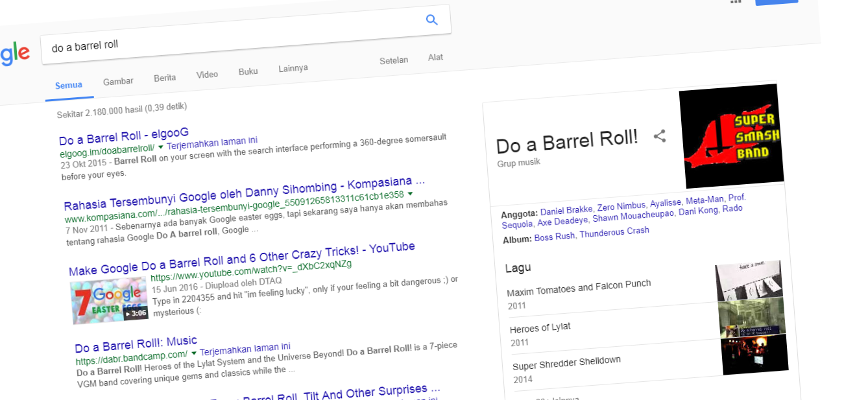Image resolution: width=868 pixels, height=400 pixels.
Task: Switch to the Gambar tab
Action: (118, 82)
